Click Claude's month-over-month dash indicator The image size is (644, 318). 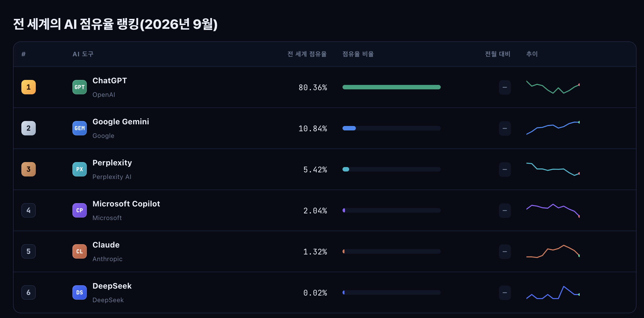[505, 252]
